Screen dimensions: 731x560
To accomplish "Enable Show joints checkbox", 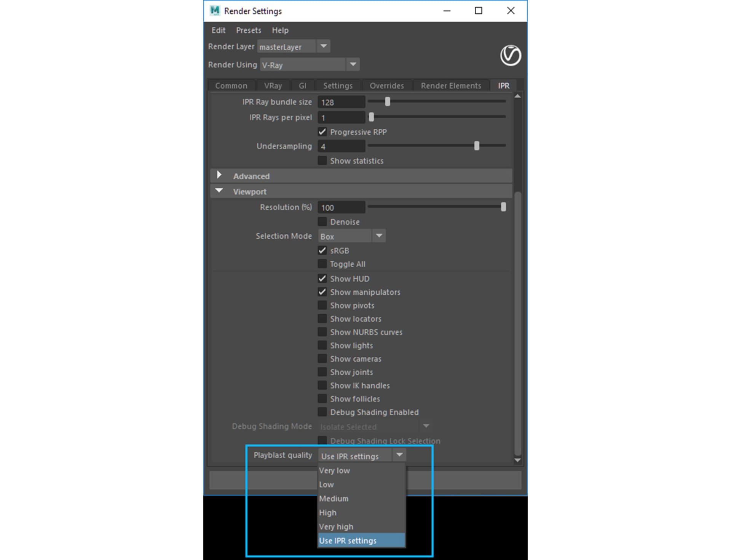I will click(322, 372).
